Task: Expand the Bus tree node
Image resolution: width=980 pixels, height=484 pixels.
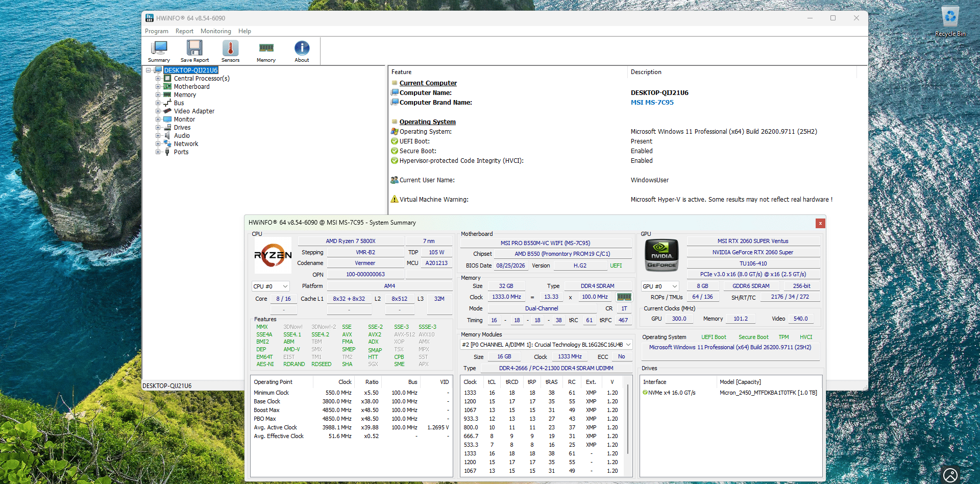Action: tap(158, 103)
